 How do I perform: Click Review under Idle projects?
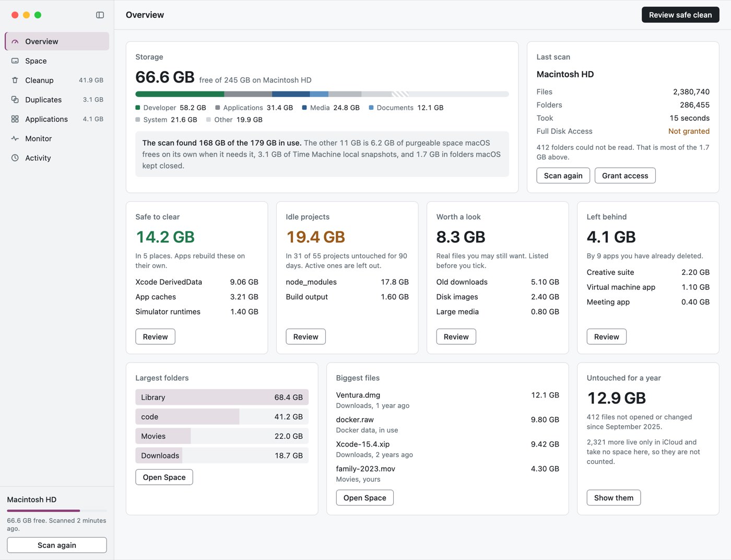coord(306,337)
